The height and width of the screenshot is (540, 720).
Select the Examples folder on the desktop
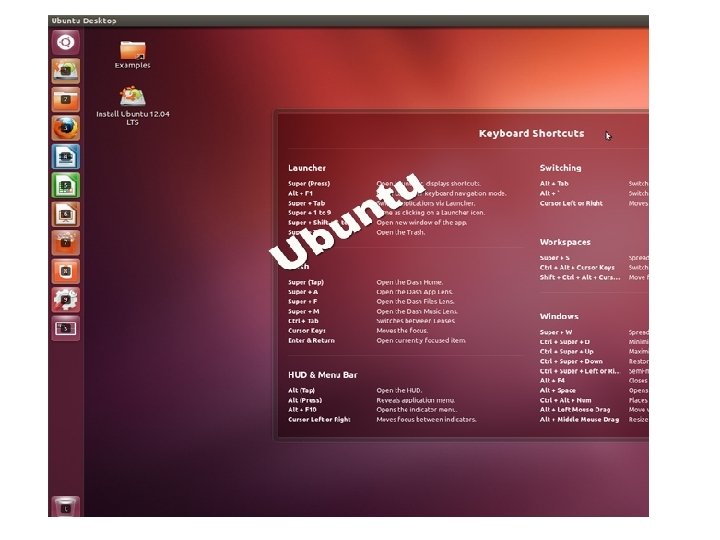pos(133,55)
